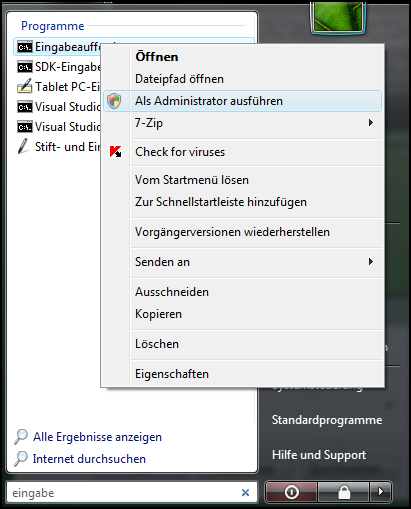
Task: Clear the search box with X
Action: click(x=245, y=492)
